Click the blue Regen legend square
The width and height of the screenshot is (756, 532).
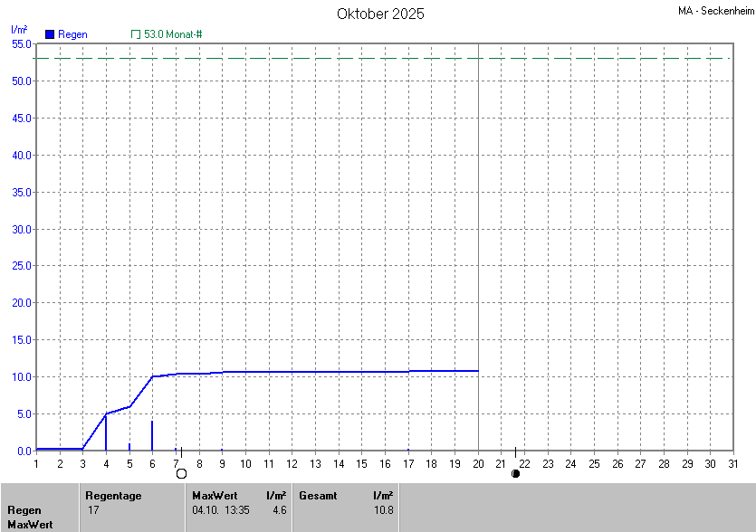click(x=50, y=34)
